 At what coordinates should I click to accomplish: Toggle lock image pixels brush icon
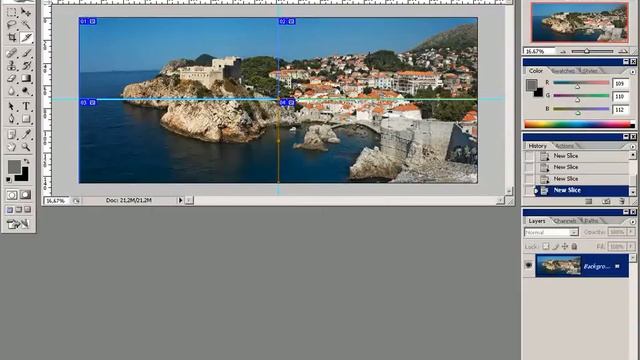556,246
